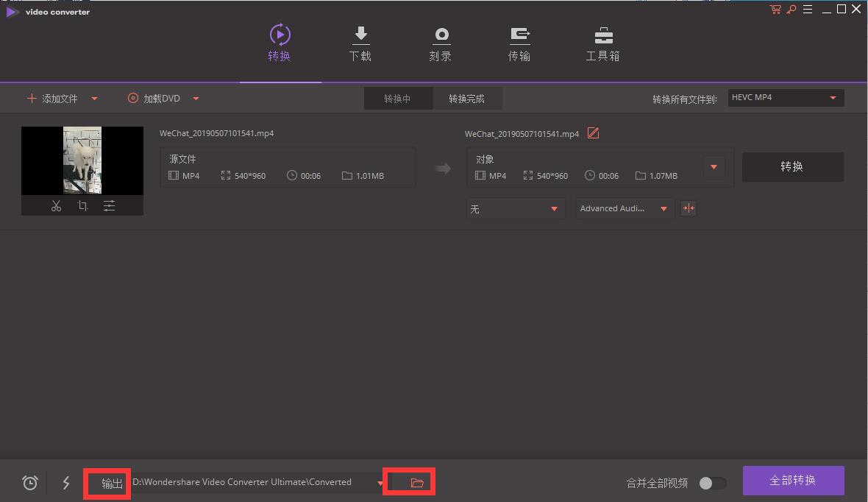
Task: Expand the 添加文件 dropdown arrow
Action: click(x=93, y=98)
